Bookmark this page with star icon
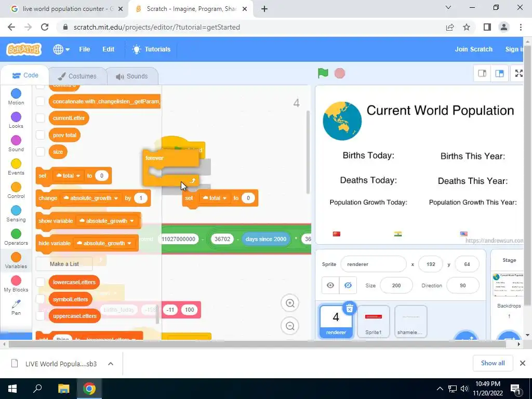Screen dimensions: 532x399 (x=467, y=27)
